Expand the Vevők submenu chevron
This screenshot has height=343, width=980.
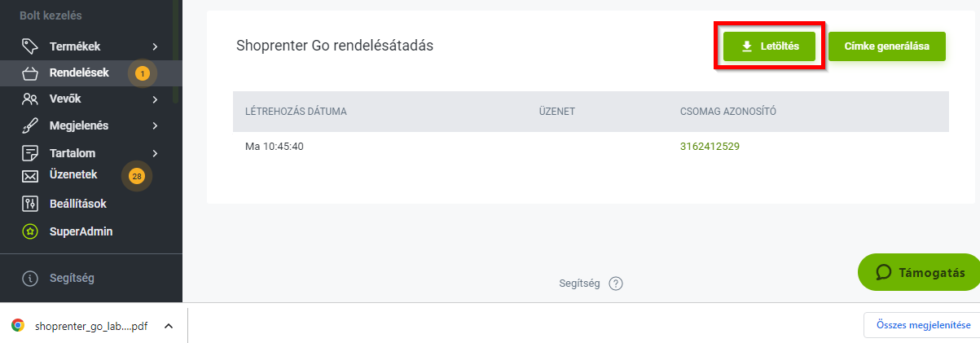tap(155, 99)
